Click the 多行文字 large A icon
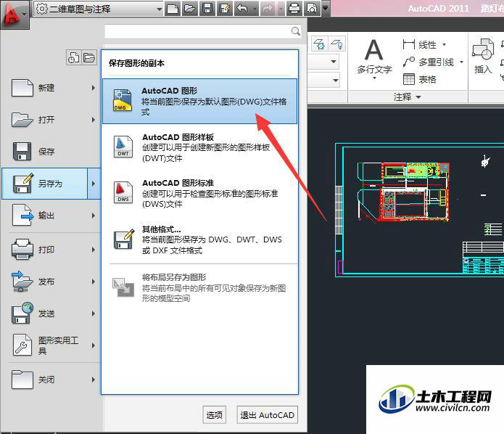Image resolution: width=504 pixels, height=434 pixels. 374,50
